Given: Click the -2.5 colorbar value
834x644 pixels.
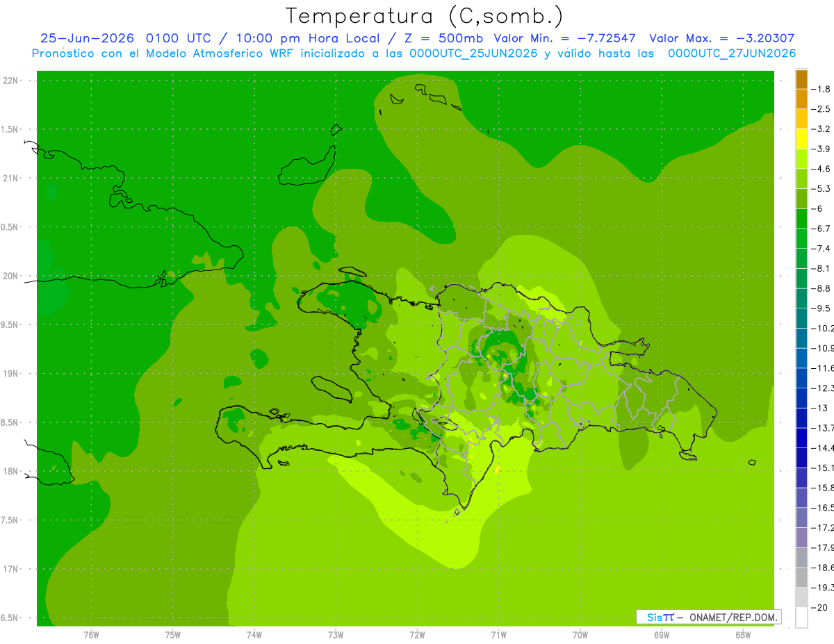Looking at the screenshot, I should pos(821,109).
